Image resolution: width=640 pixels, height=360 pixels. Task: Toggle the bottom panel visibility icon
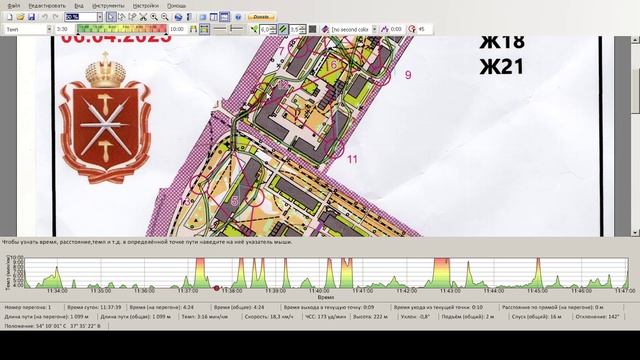click(224, 17)
